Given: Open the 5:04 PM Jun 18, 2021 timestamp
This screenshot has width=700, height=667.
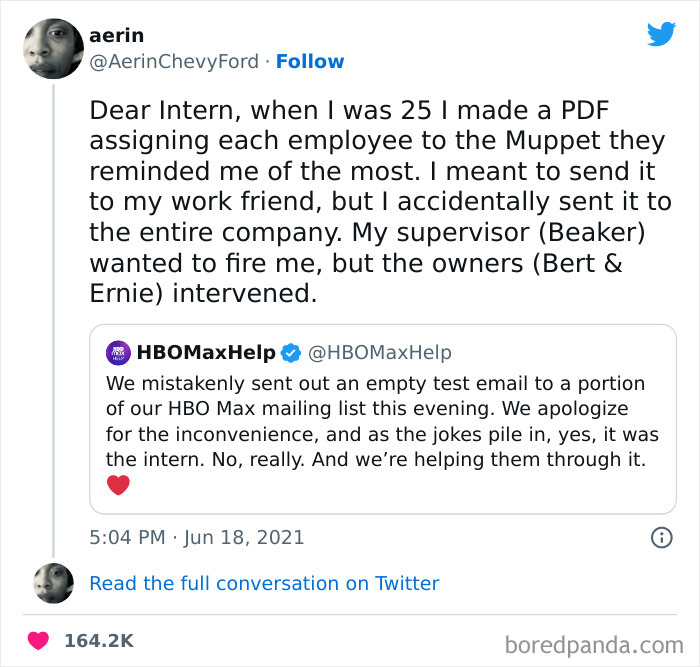Looking at the screenshot, I should click(196, 538).
